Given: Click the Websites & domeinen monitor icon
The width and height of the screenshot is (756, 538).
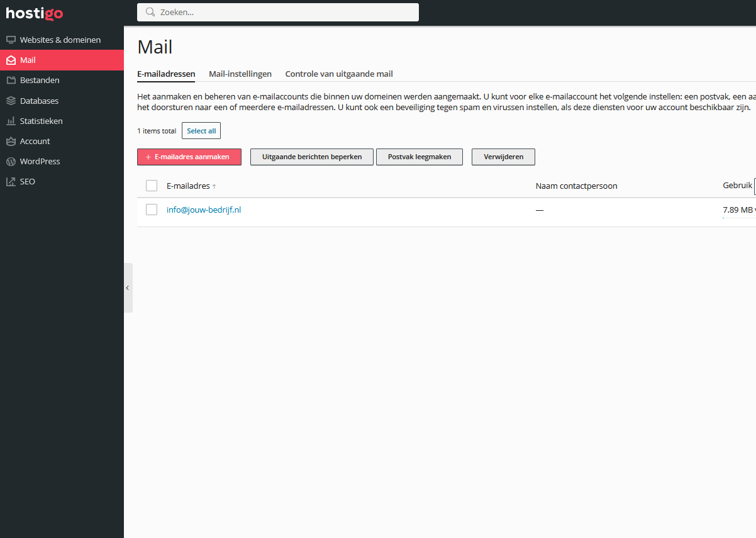Looking at the screenshot, I should click(x=11, y=40).
